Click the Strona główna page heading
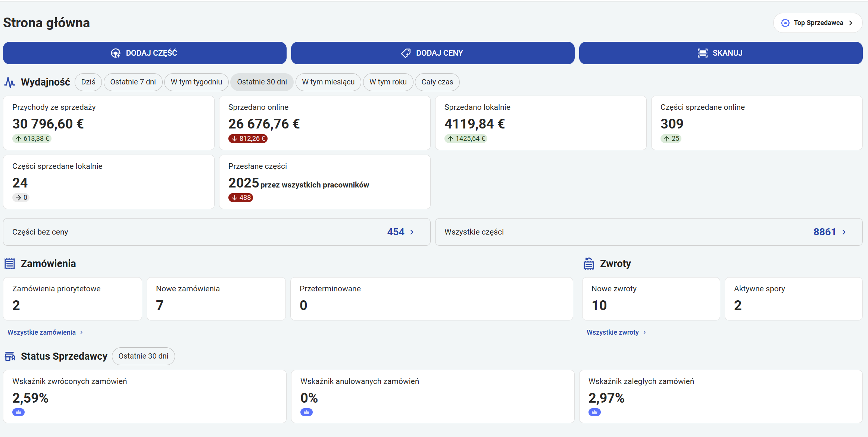 pos(47,23)
